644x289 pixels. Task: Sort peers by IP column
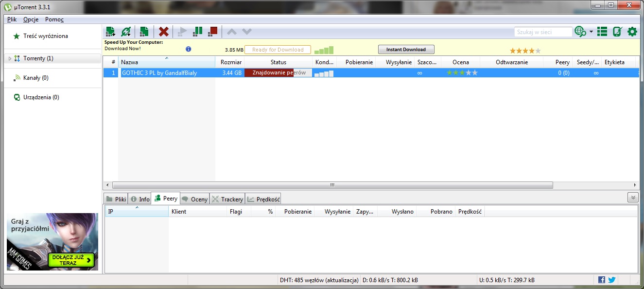pyautogui.click(x=137, y=212)
